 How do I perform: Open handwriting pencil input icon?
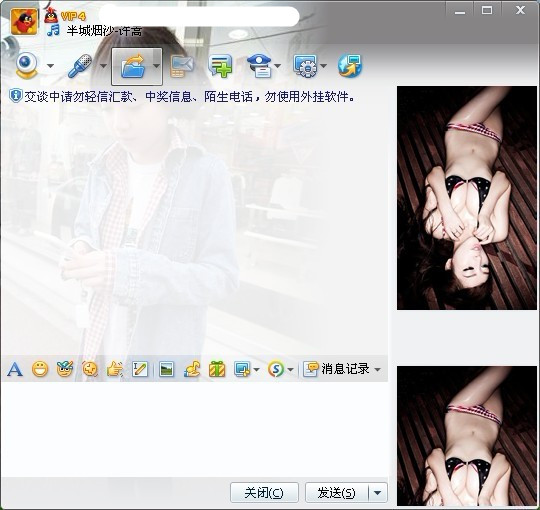[140, 370]
